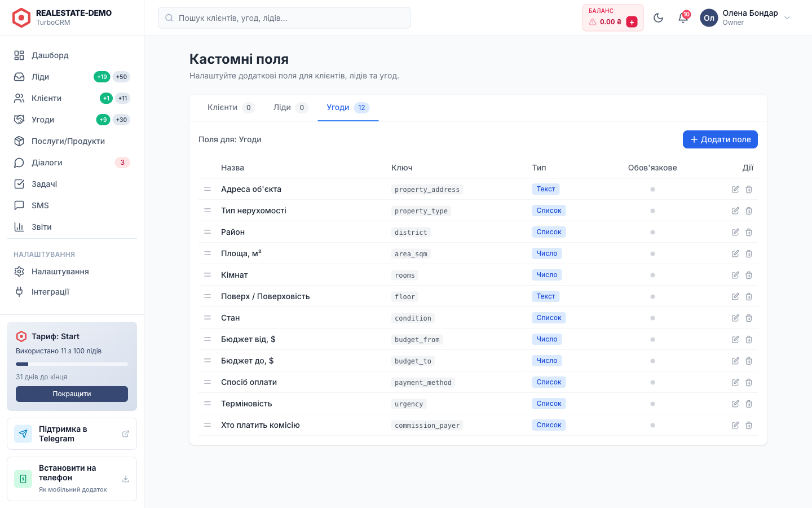The height and width of the screenshot is (508, 812).
Task: Edit the Площа, м² field
Action: [735, 253]
